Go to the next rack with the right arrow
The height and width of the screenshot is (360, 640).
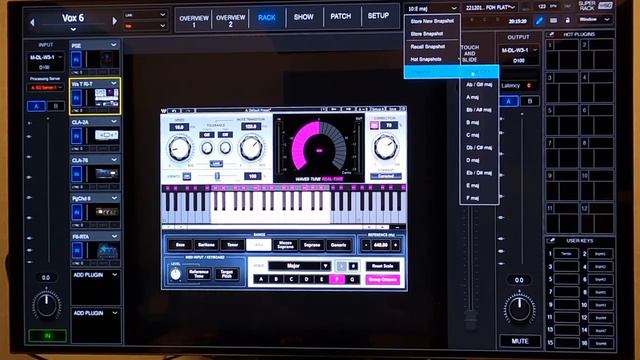115,21
